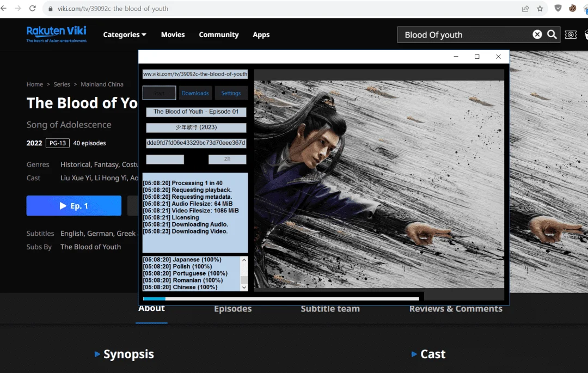Click Home in the breadcrumb
The height and width of the screenshot is (373, 588).
pyautogui.click(x=34, y=84)
